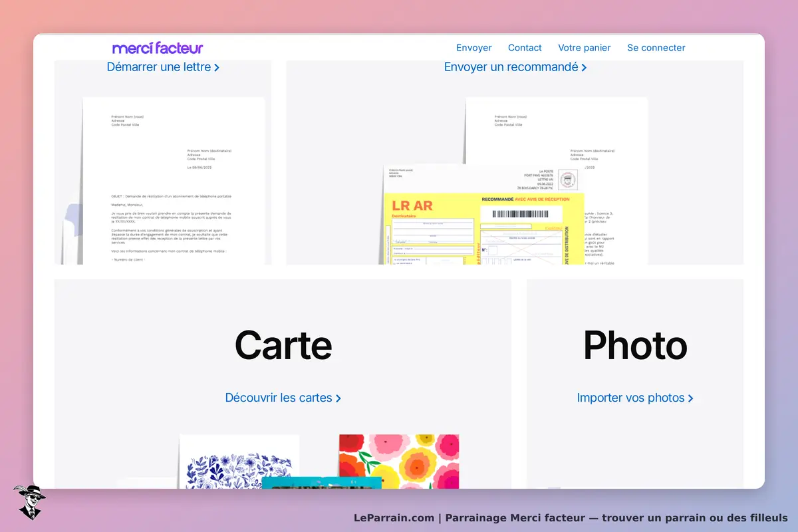The width and height of the screenshot is (798, 532).
Task: Click the Photo heading
Action: (635, 345)
